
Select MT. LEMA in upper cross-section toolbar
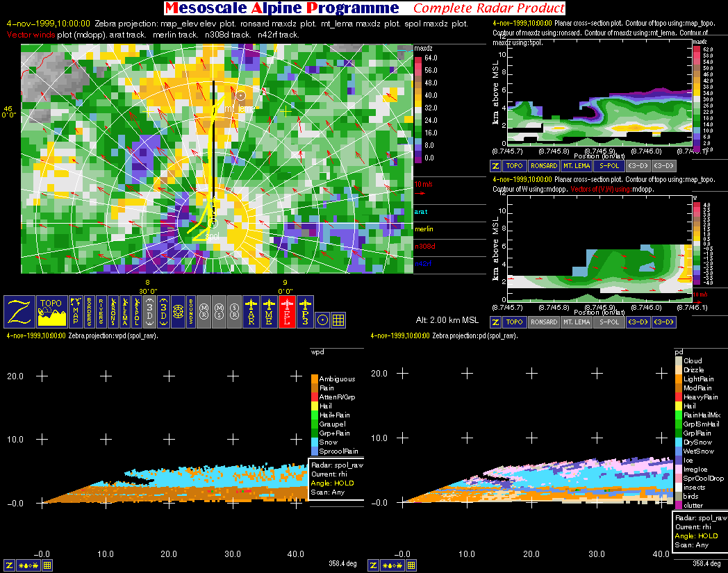pos(576,166)
